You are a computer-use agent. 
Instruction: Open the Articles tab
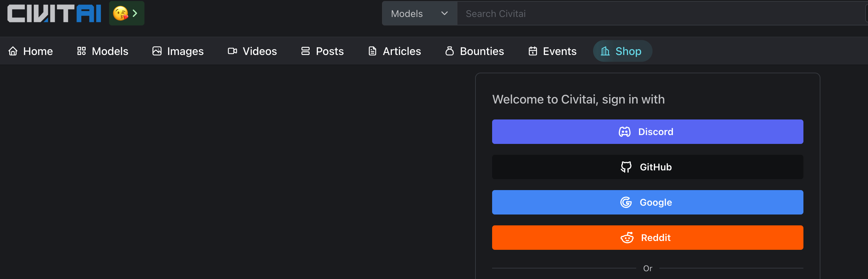(x=395, y=51)
